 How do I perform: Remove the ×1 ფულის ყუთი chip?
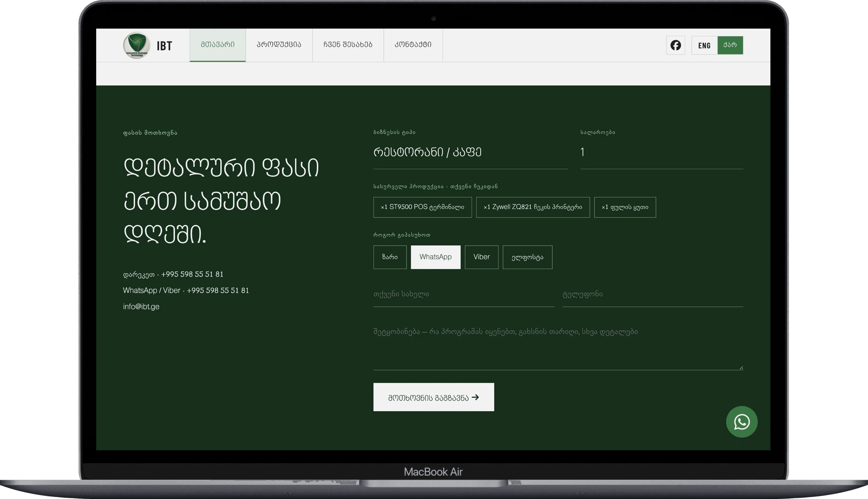pos(625,207)
